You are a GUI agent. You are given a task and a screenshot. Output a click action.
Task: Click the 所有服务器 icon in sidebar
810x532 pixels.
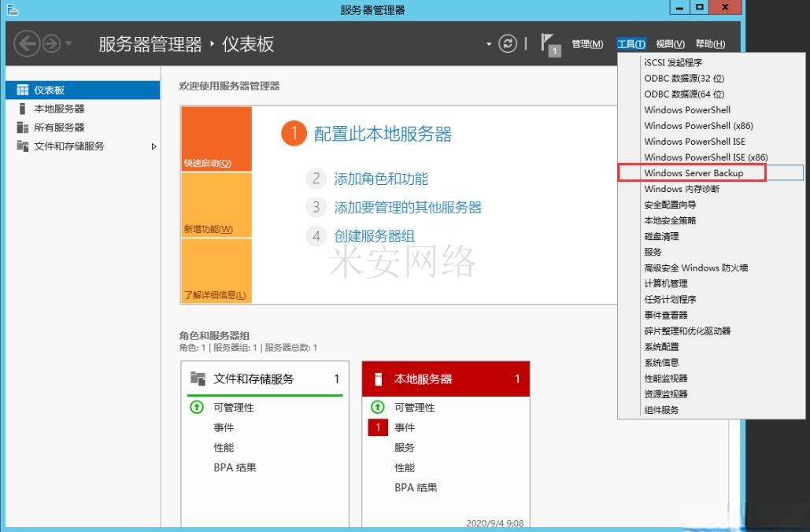tap(22, 127)
